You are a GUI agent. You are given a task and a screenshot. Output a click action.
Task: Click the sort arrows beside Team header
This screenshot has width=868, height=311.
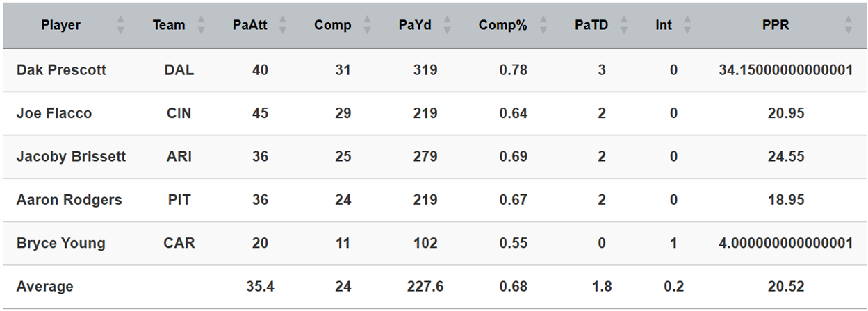point(202,26)
